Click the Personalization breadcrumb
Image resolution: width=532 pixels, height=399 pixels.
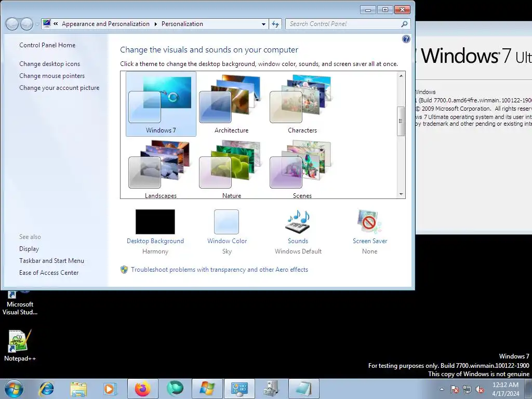[x=182, y=24]
